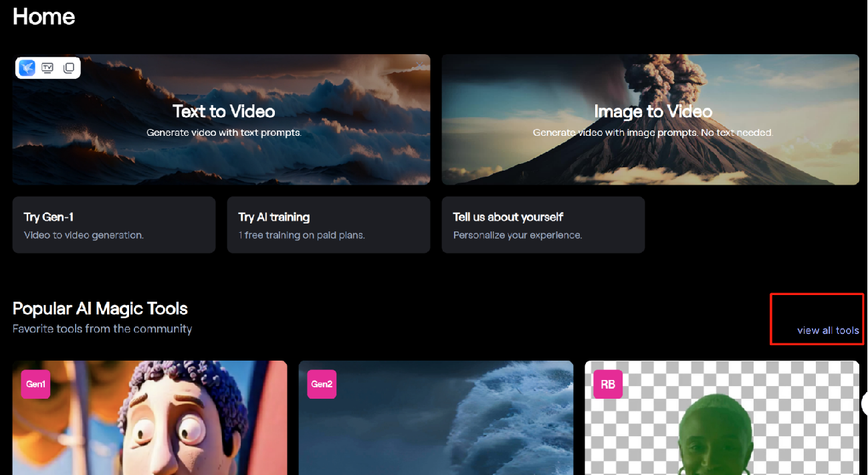
Task: Click the Personalize your experience subtitle
Action: coord(518,235)
